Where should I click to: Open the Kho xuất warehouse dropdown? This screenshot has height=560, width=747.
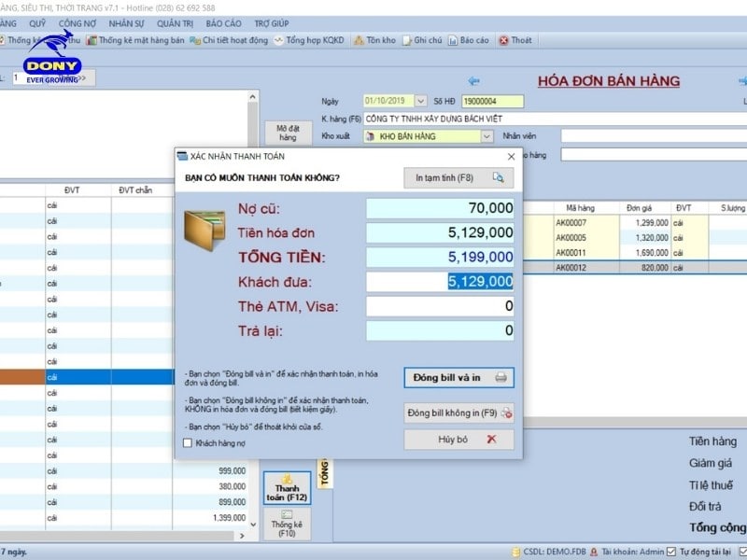(x=486, y=136)
